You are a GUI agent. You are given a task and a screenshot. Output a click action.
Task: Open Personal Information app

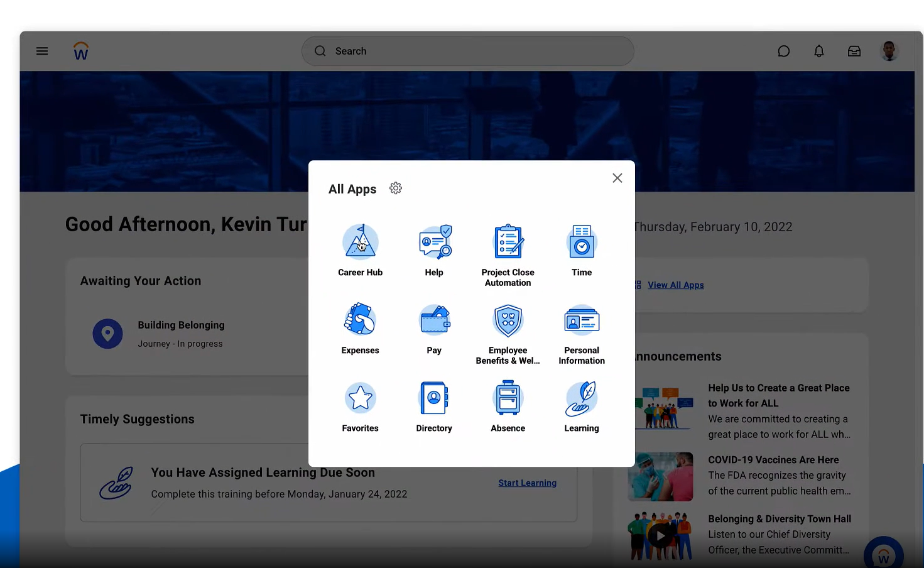[x=582, y=320]
